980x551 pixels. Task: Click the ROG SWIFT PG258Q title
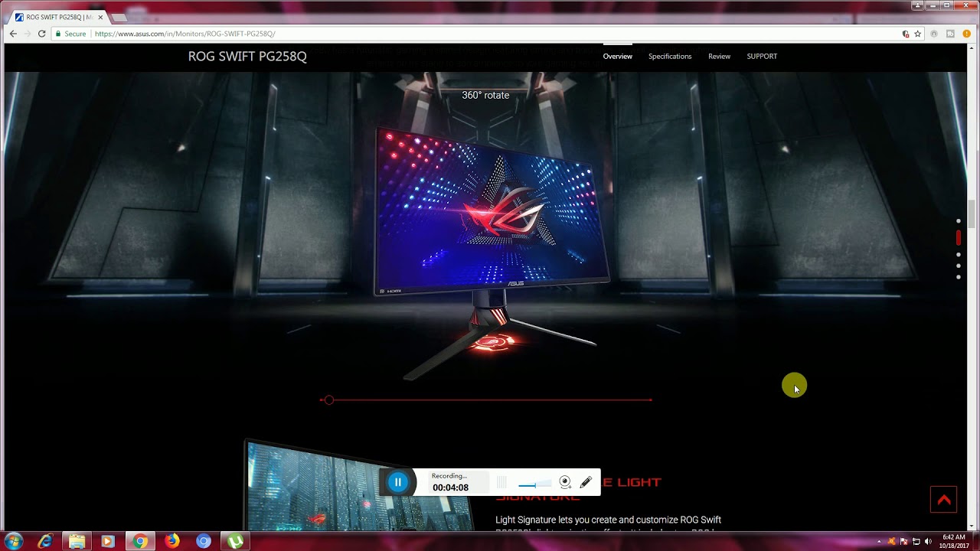(247, 57)
